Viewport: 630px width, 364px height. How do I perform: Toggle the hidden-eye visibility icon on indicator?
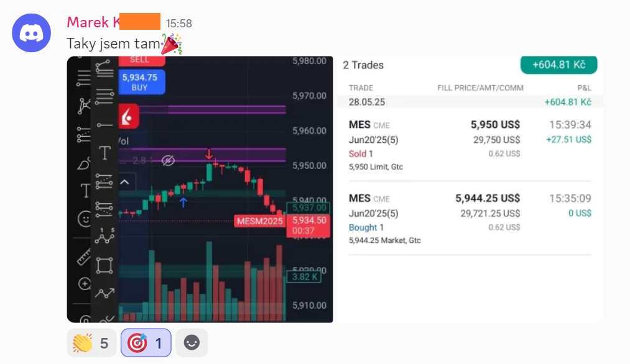tap(168, 160)
